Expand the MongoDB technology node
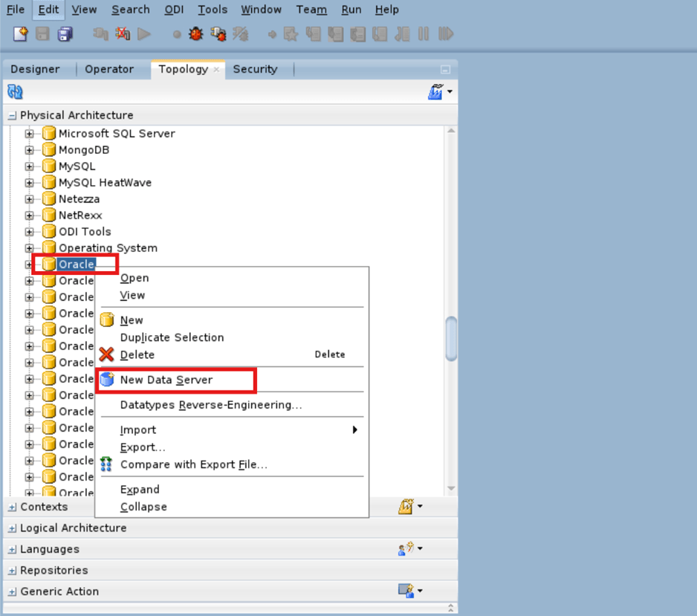This screenshot has width=697, height=616. tap(28, 149)
